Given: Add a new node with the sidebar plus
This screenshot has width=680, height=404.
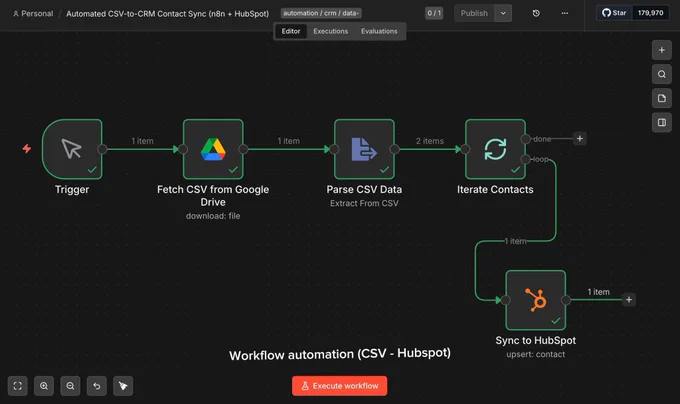Looking at the screenshot, I should click(x=662, y=50).
